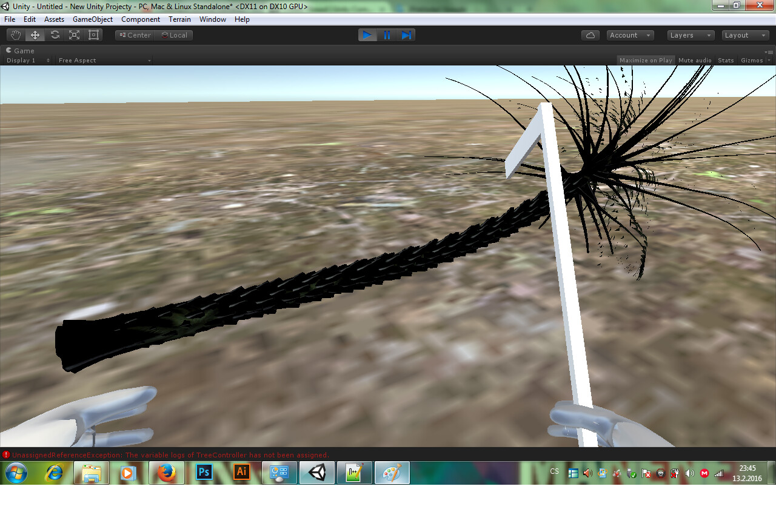Screen dimensions: 776x532
Task: Toggle Maximize on Play
Action: click(x=646, y=60)
